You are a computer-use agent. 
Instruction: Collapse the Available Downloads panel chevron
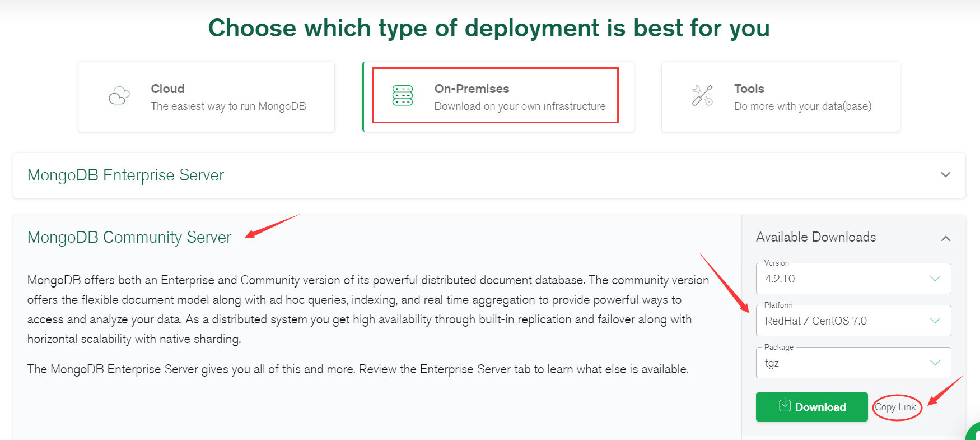946,238
